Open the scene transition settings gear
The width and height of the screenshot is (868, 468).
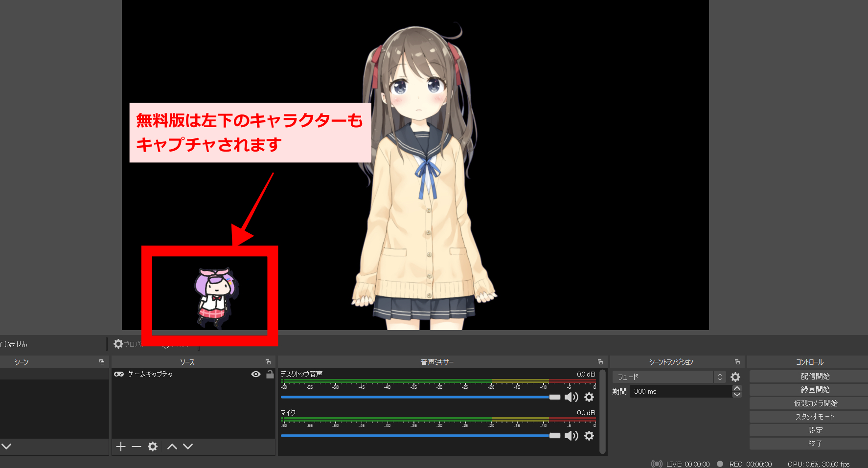pyautogui.click(x=736, y=377)
